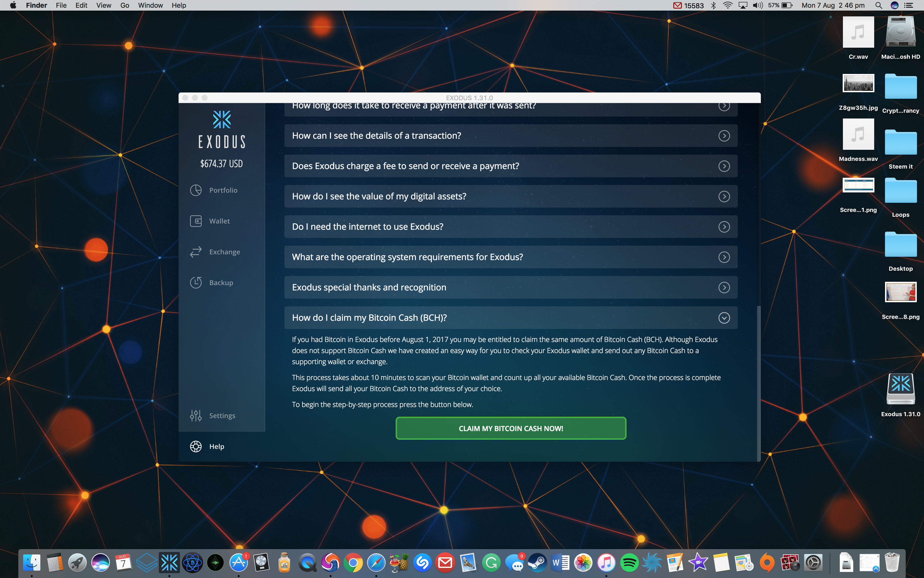Open the Finder menu in menu bar

pos(36,5)
